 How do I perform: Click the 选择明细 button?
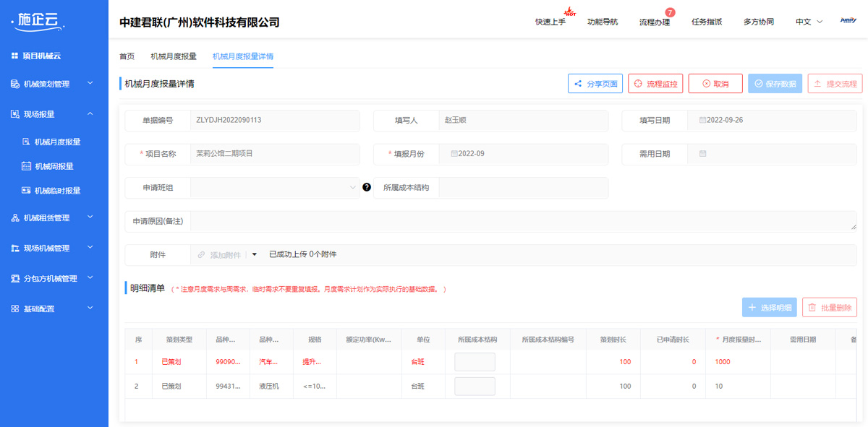tap(770, 308)
